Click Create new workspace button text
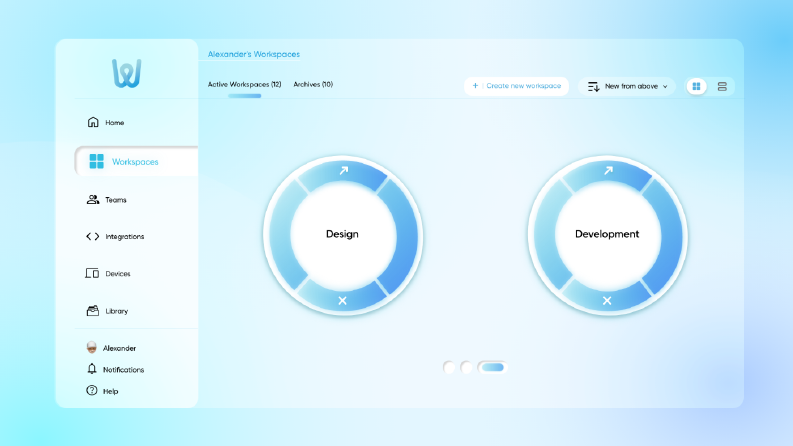 [x=523, y=86]
